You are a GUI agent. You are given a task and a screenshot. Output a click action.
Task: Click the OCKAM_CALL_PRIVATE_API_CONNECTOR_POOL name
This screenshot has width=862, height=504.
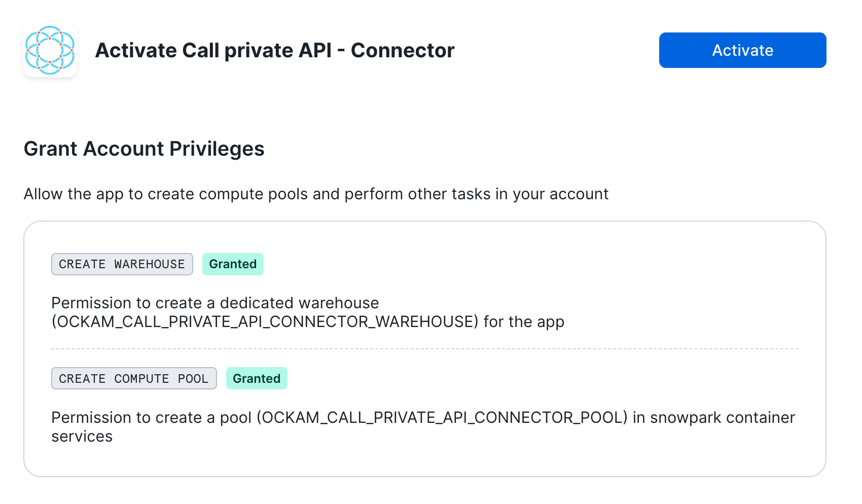point(442,418)
